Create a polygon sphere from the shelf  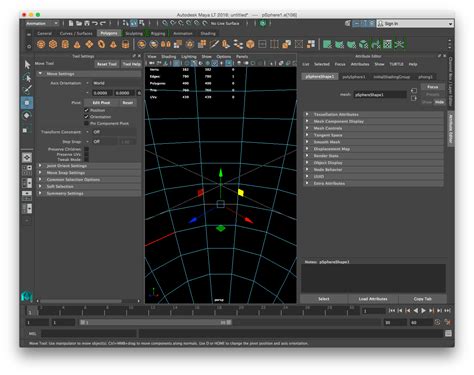(x=41, y=44)
